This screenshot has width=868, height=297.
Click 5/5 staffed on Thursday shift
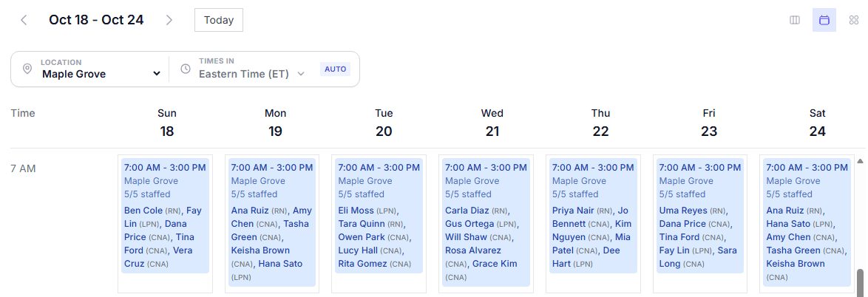click(575, 194)
